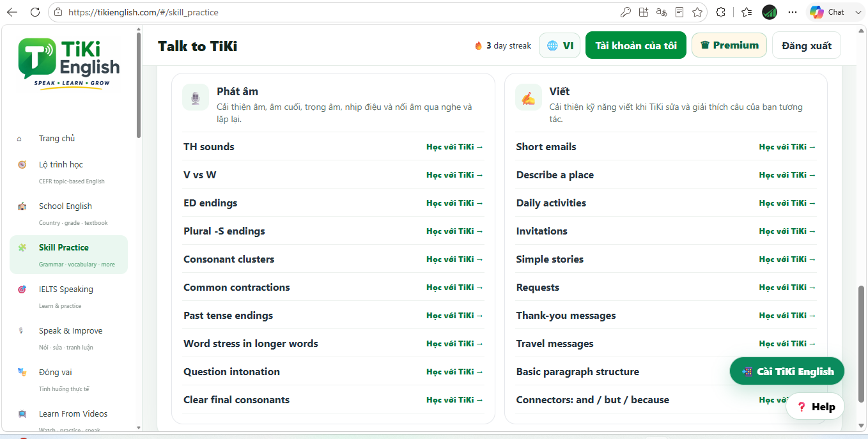
Task: Select the Travel messages topic
Action: coord(555,344)
